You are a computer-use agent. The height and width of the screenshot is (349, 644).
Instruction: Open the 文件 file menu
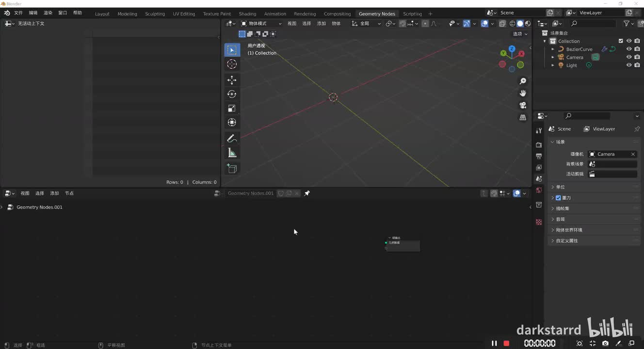(18, 13)
